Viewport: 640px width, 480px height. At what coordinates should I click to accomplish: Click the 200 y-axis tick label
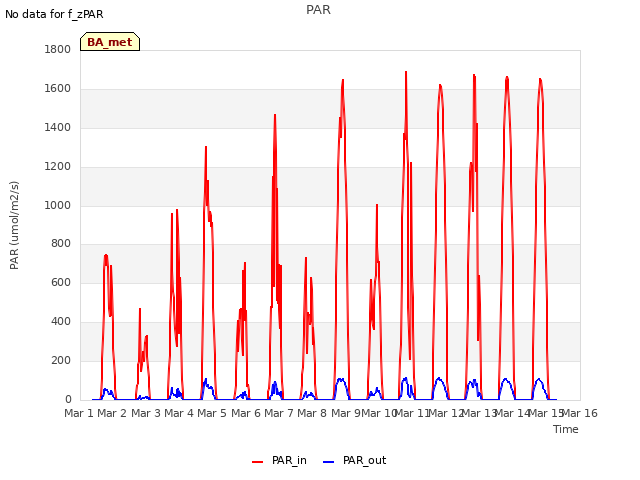pos(61,360)
